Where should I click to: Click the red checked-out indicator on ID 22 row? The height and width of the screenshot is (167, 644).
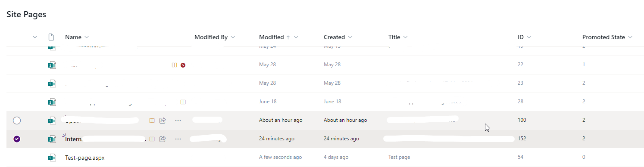click(x=183, y=65)
